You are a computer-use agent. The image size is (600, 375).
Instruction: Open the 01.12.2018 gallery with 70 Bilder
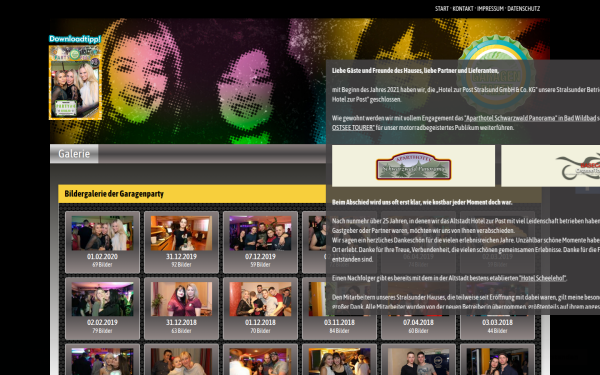[x=260, y=308]
